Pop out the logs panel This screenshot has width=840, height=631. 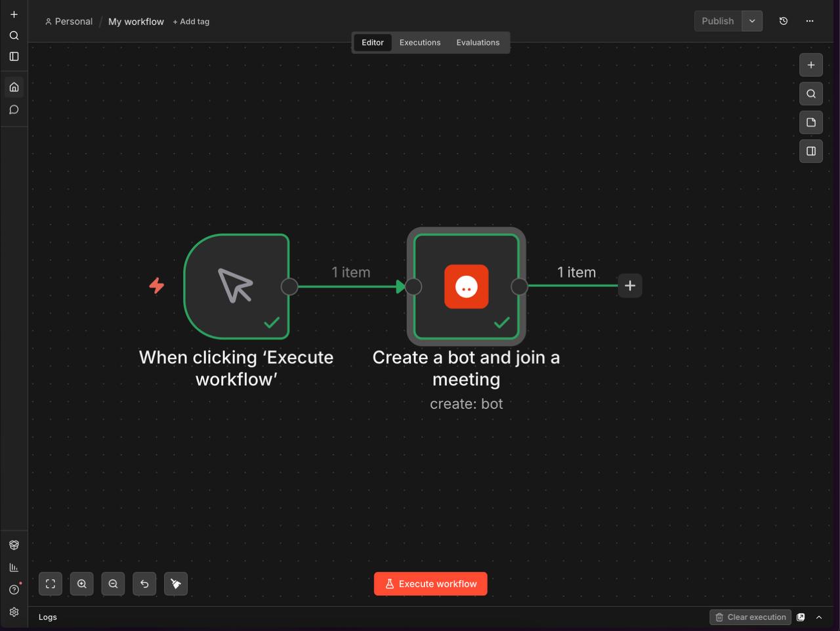point(801,617)
